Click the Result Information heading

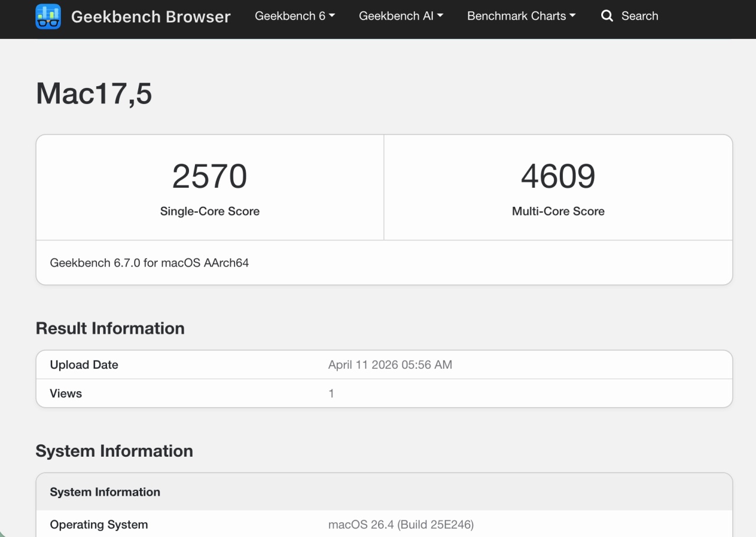tap(110, 328)
